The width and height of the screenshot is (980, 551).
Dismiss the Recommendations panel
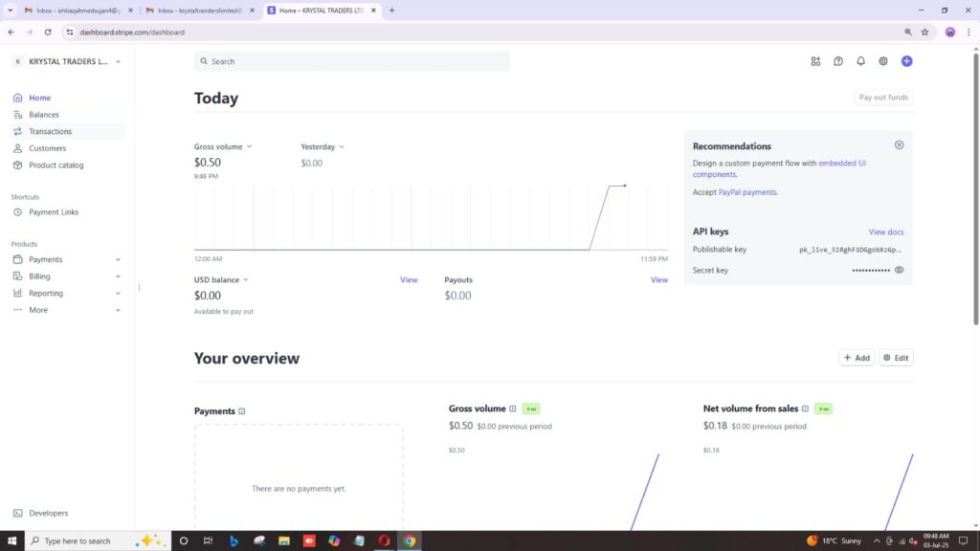899,145
